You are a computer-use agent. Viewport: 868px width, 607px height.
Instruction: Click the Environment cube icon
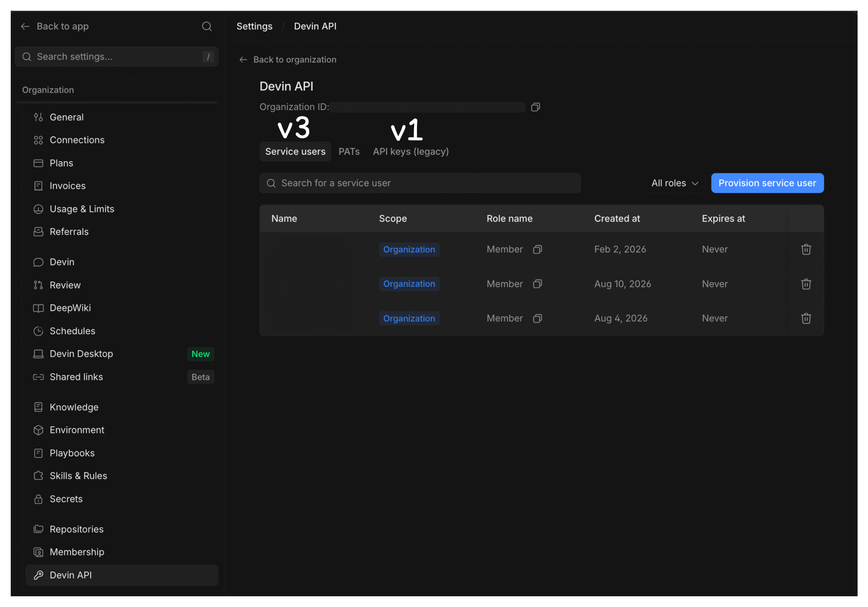pos(38,430)
